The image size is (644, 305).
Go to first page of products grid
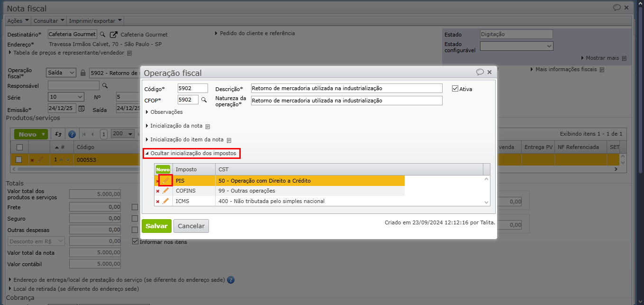[84, 134]
